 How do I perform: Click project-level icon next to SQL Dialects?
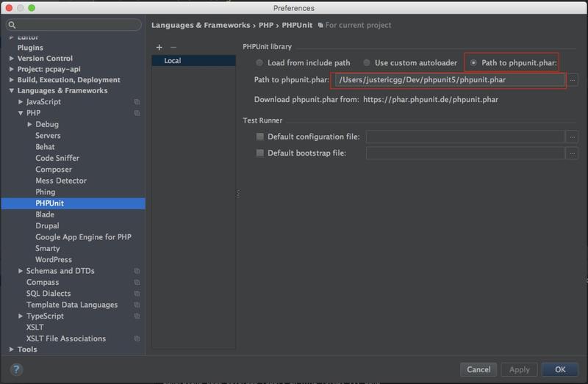[x=137, y=294]
